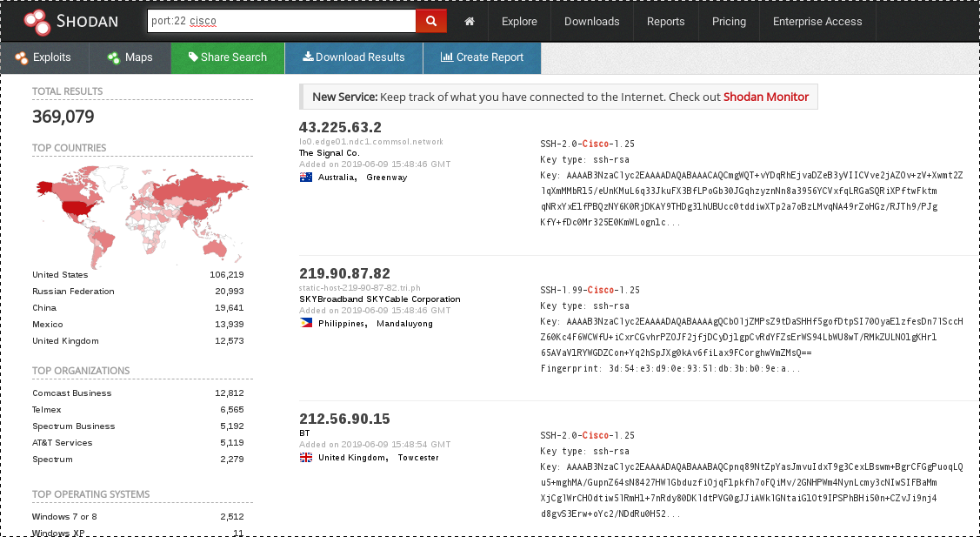Filter by country Philippines in result
The height and width of the screenshot is (537, 980).
point(342,324)
